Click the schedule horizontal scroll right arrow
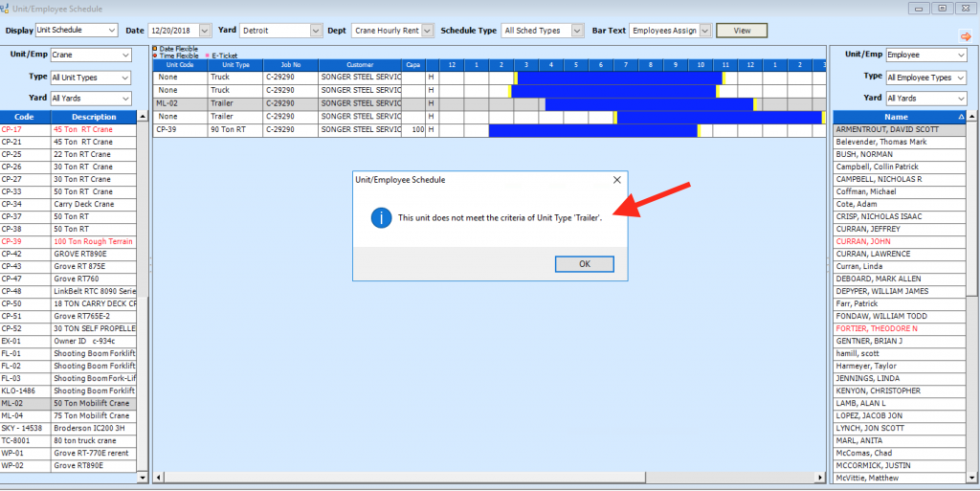The image size is (980, 491). pos(820,478)
